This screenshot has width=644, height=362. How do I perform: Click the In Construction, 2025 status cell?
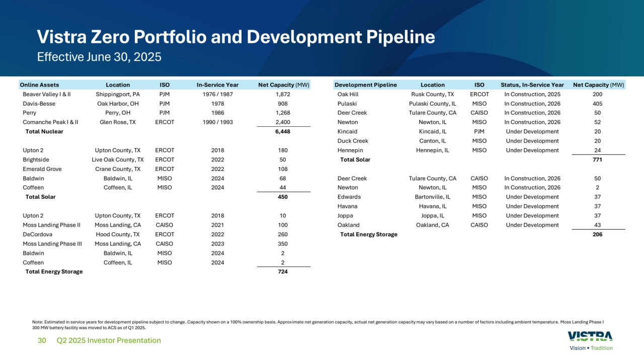click(x=532, y=95)
